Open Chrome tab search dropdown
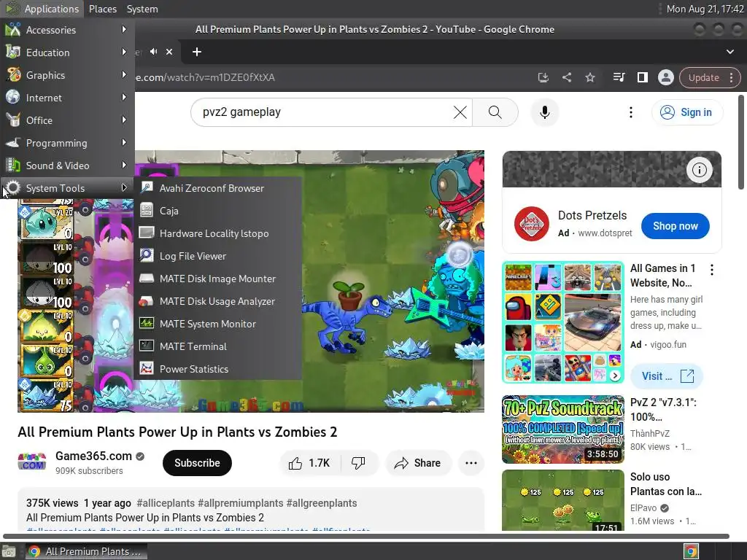747x560 pixels. click(x=729, y=52)
